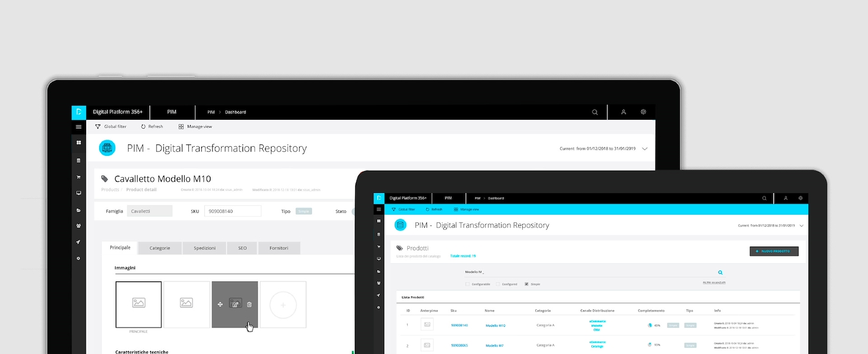868x354 pixels.
Task: Click the NUOVO PRODOTTO button
Action: (774, 251)
